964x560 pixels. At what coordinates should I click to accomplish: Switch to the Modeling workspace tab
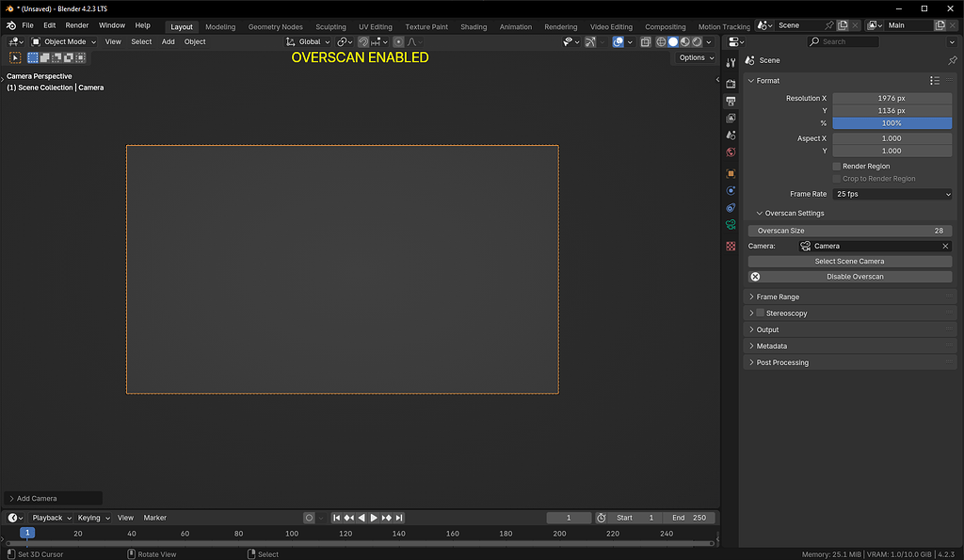pos(220,26)
